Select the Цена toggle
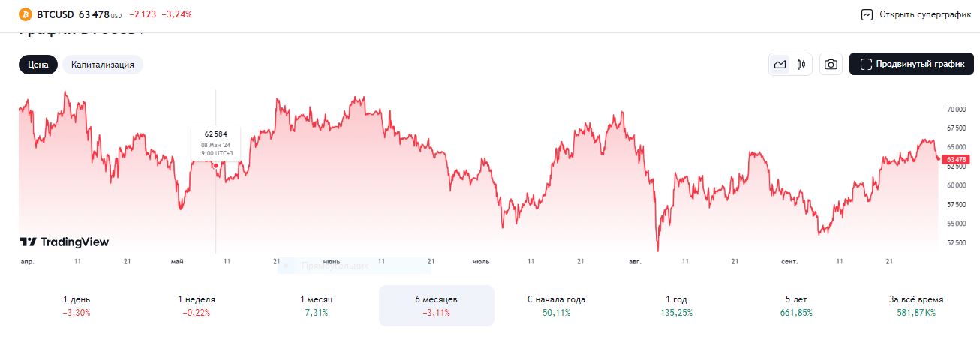The width and height of the screenshot is (980, 337). pyautogui.click(x=38, y=65)
